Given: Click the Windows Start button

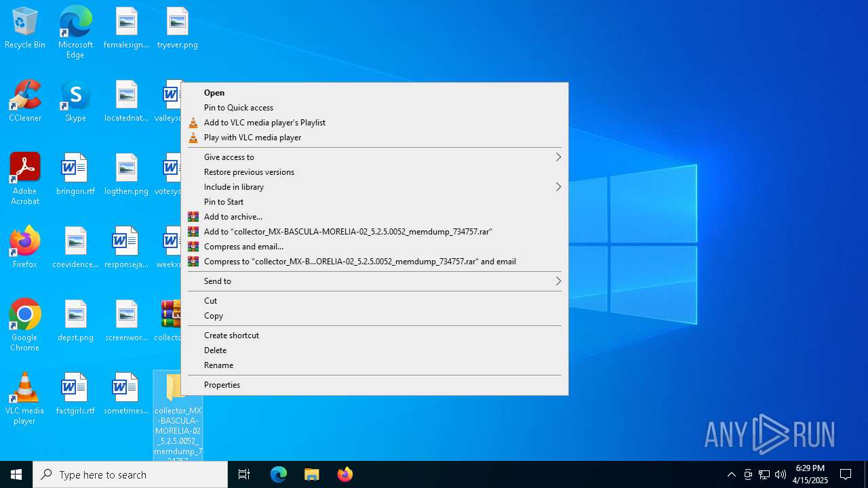Looking at the screenshot, I should pos(16,474).
